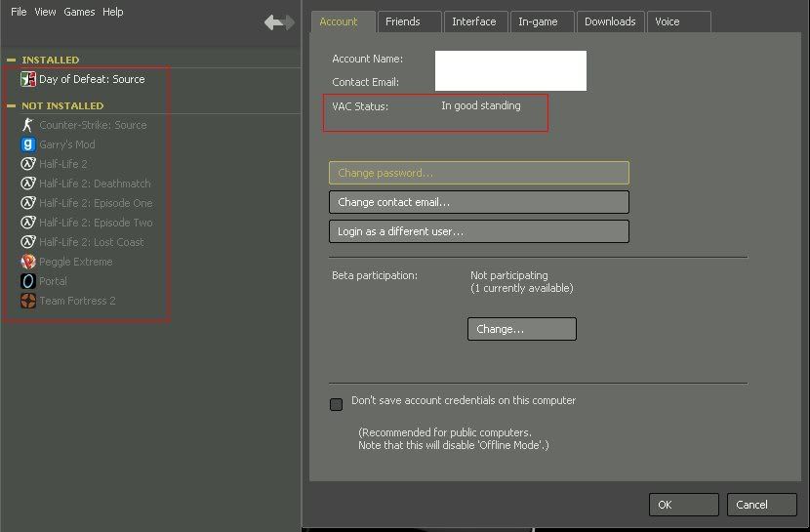Switch to the In-game tab
This screenshot has height=532, width=810.
pos(542,21)
